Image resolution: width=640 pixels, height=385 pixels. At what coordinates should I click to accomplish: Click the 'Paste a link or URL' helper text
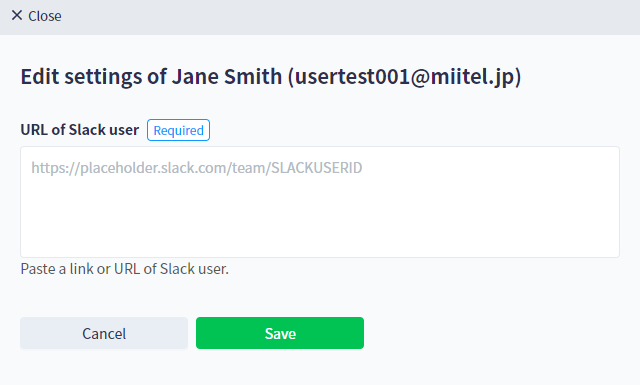click(x=124, y=269)
